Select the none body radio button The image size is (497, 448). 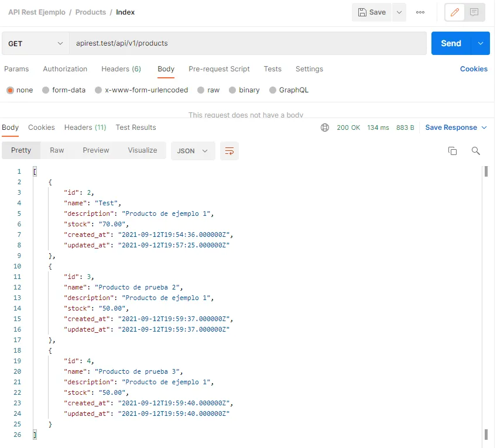[x=10, y=90]
